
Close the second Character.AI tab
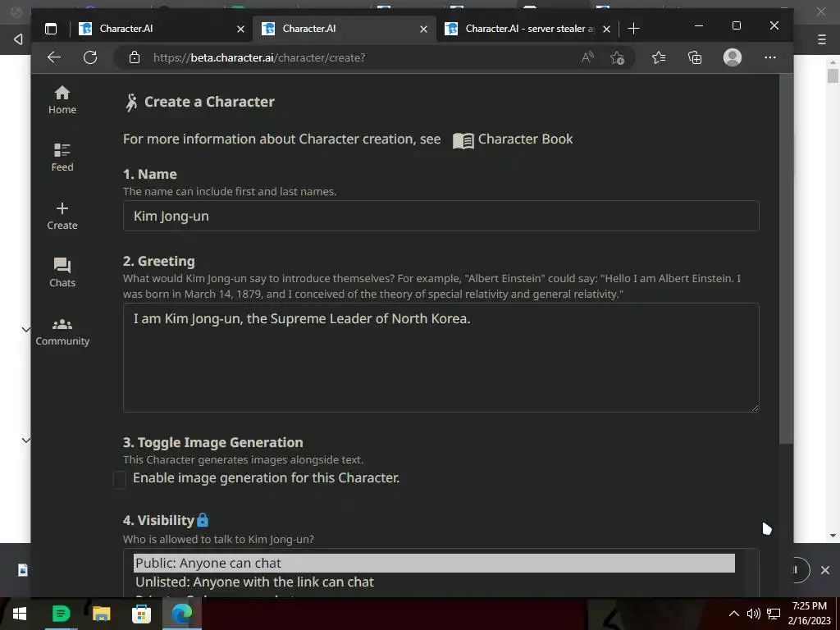[424, 29]
